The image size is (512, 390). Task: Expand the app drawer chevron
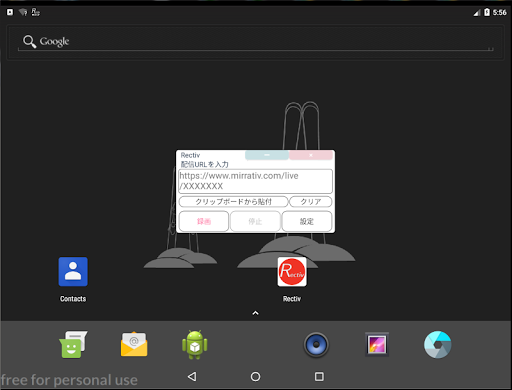click(255, 313)
